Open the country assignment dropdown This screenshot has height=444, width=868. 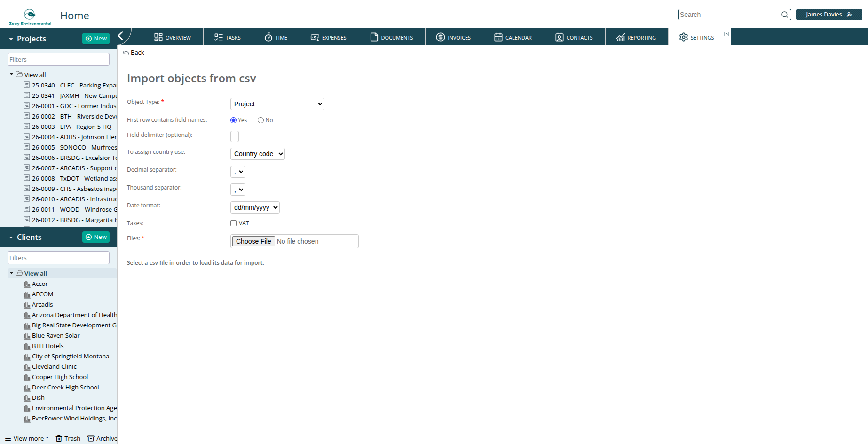(x=258, y=154)
